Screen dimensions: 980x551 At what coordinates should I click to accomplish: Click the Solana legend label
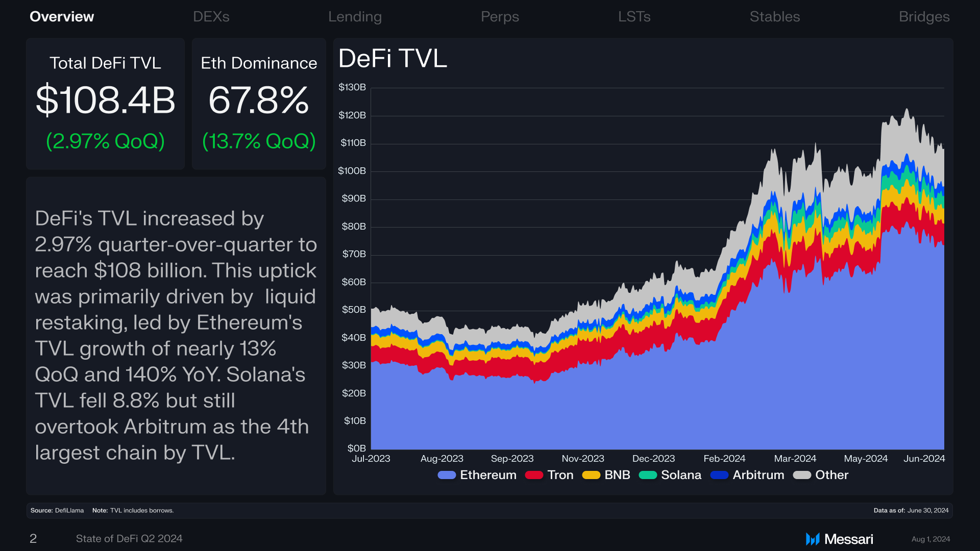(x=681, y=475)
